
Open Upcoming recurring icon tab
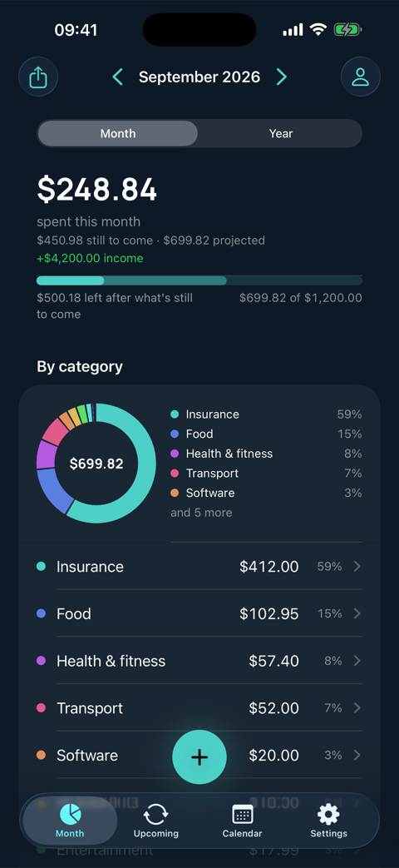[x=155, y=821]
